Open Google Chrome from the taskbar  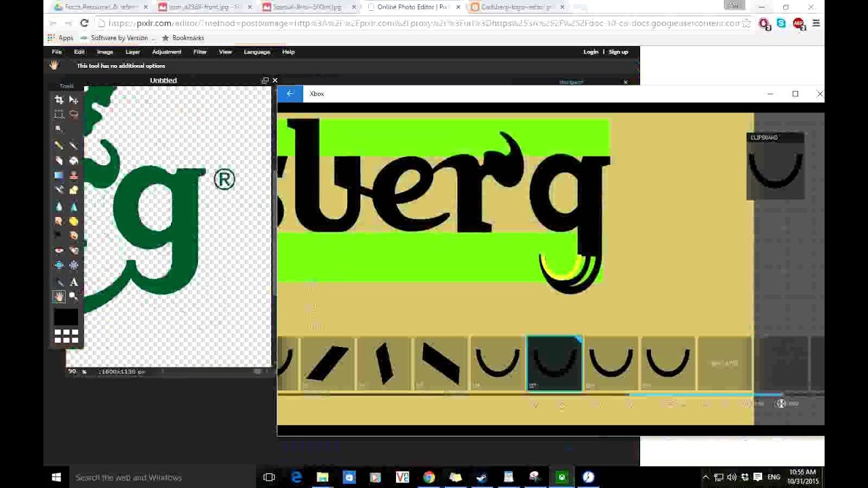429,477
